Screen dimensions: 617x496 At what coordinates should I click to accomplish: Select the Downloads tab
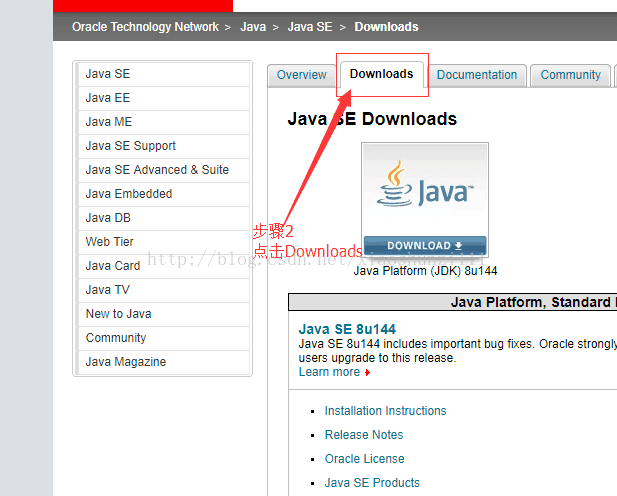(382, 74)
